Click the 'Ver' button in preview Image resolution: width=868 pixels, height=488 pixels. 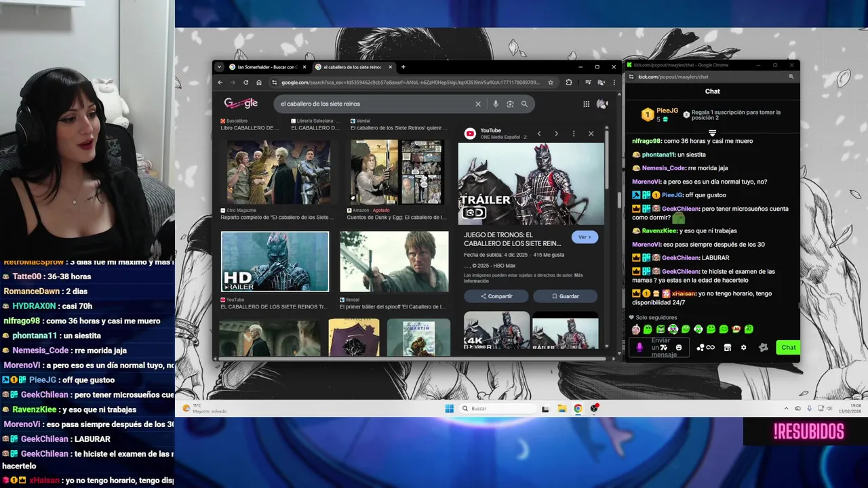tap(585, 237)
